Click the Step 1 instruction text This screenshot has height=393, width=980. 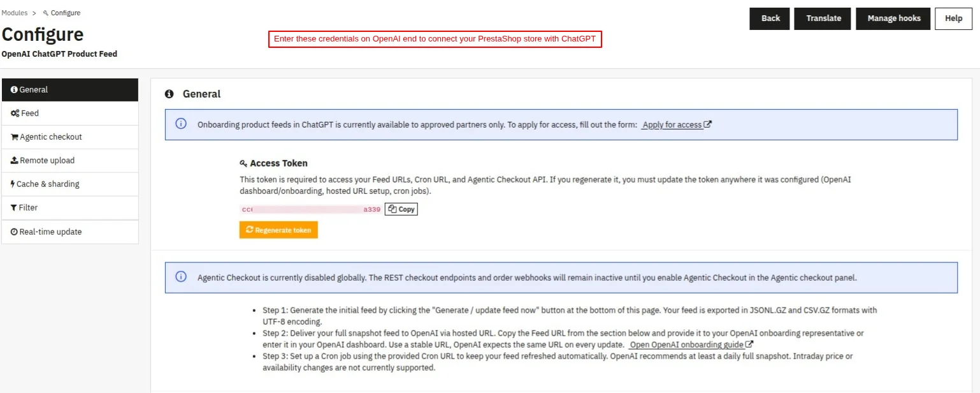[x=570, y=316]
